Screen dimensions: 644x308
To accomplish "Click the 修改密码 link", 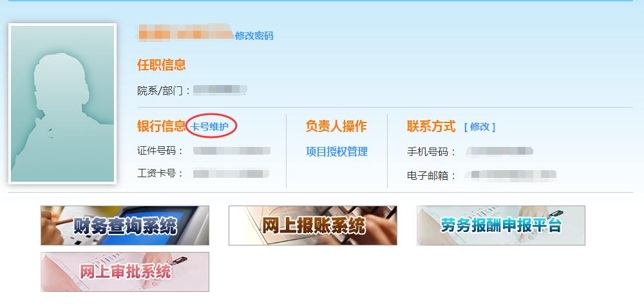I will pyautogui.click(x=254, y=35).
